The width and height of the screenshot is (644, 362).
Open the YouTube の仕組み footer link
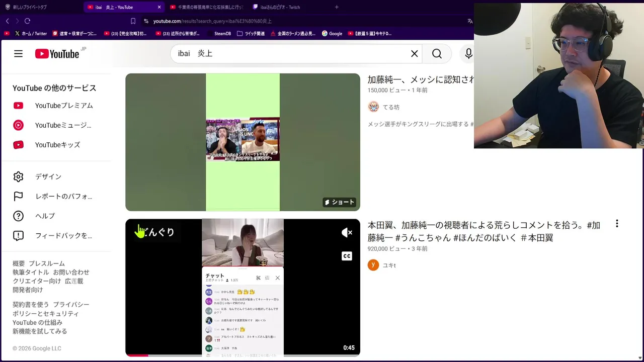tap(37, 323)
